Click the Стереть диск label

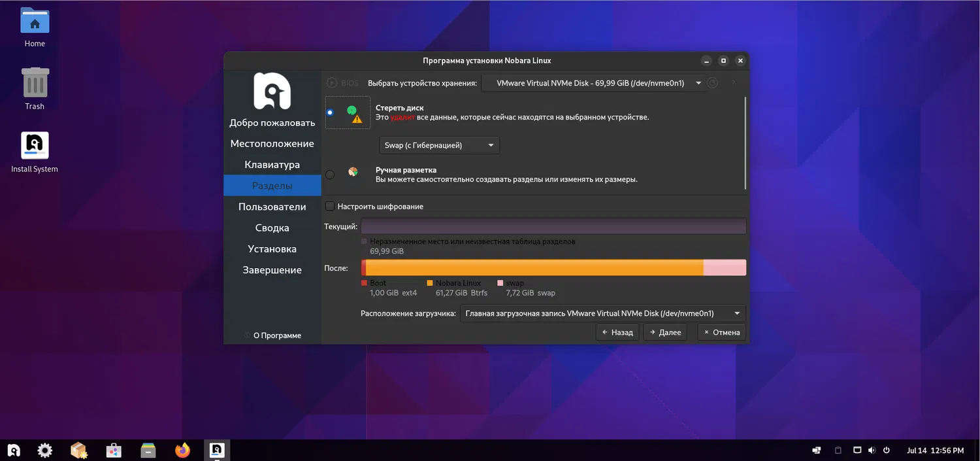400,108
